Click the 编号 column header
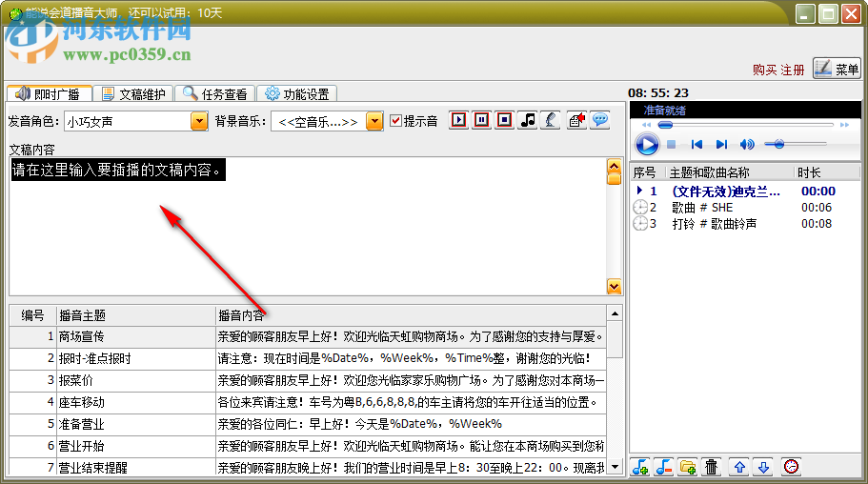The height and width of the screenshot is (484, 868). click(33, 315)
